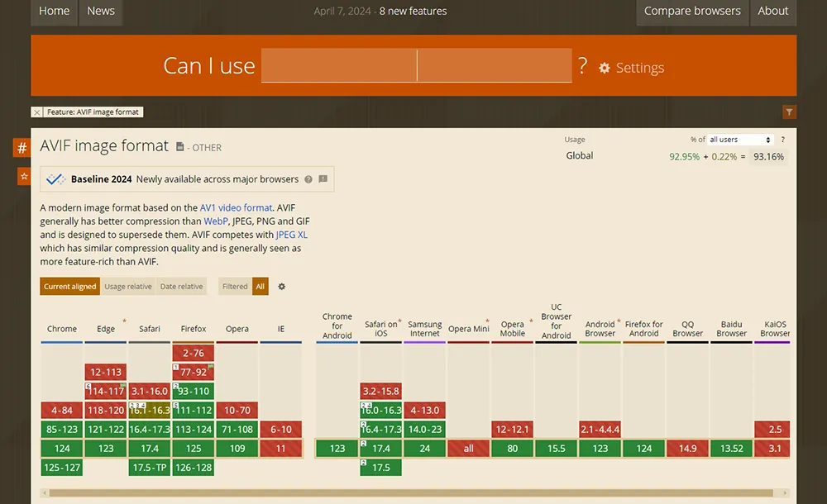
Task: Click Firefox 93-110 cell
Action: pyautogui.click(x=193, y=391)
